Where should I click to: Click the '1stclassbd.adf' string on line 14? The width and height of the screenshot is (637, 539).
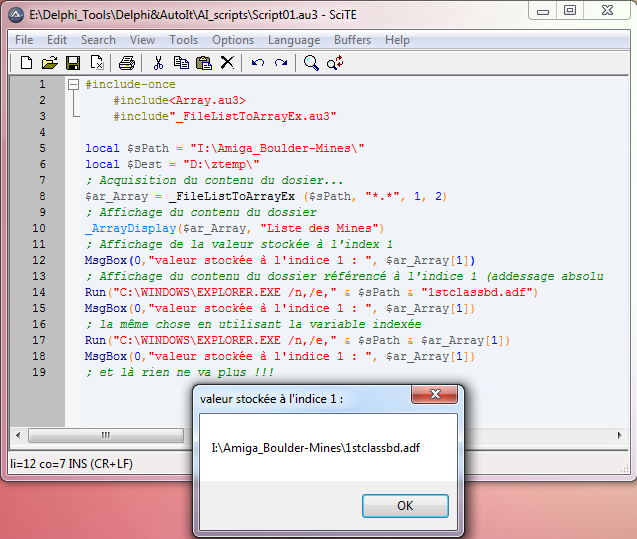[477, 292]
